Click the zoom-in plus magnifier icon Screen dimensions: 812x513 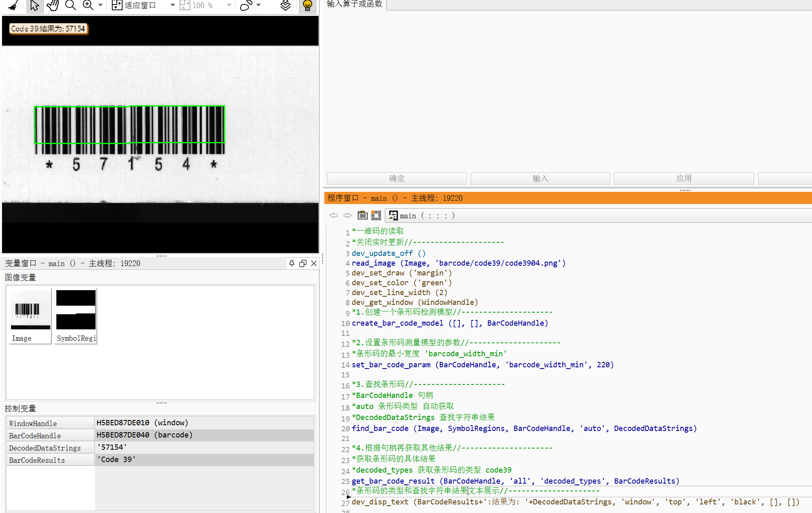pyautogui.click(x=88, y=5)
